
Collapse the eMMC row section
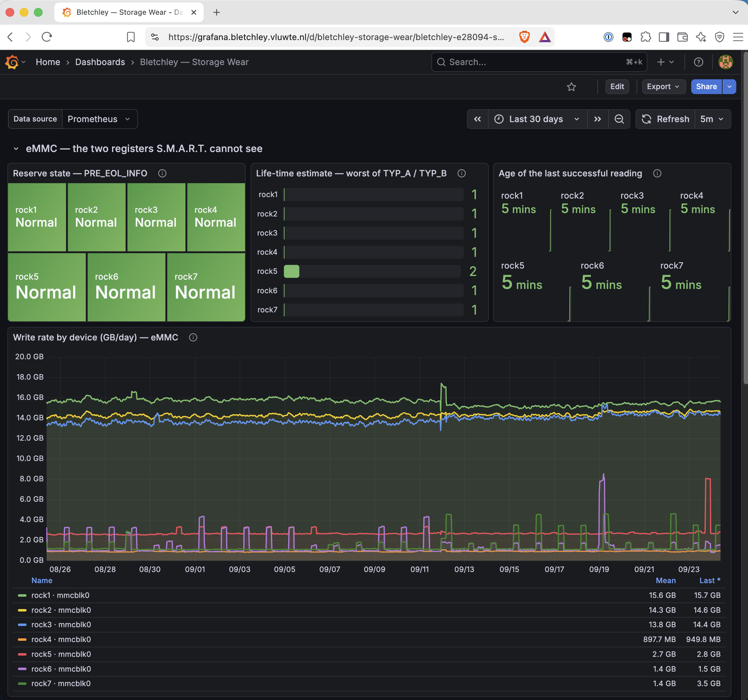click(x=16, y=149)
